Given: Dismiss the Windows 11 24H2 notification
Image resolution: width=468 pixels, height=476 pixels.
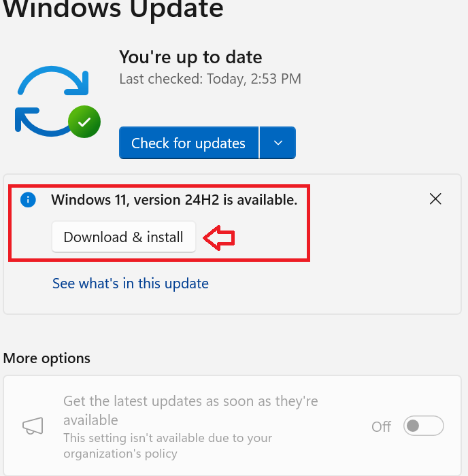Looking at the screenshot, I should pyautogui.click(x=435, y=199).
